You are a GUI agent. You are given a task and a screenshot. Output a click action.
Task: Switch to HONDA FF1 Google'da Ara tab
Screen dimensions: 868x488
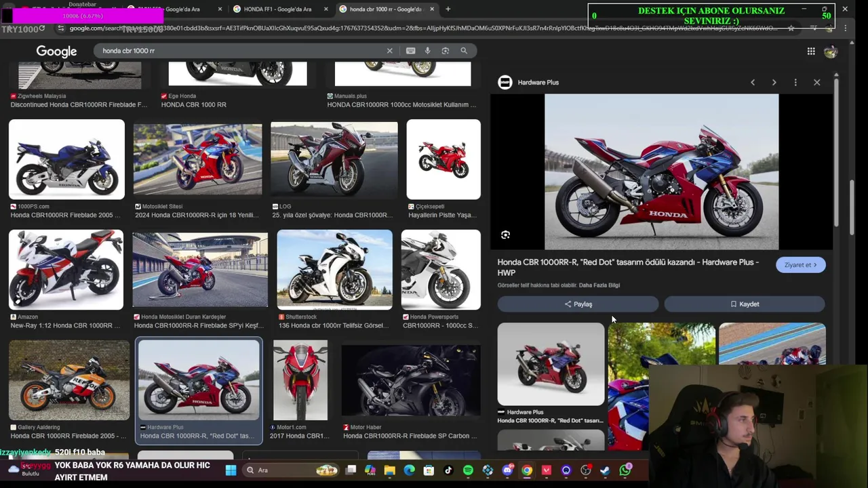[277, 9]
